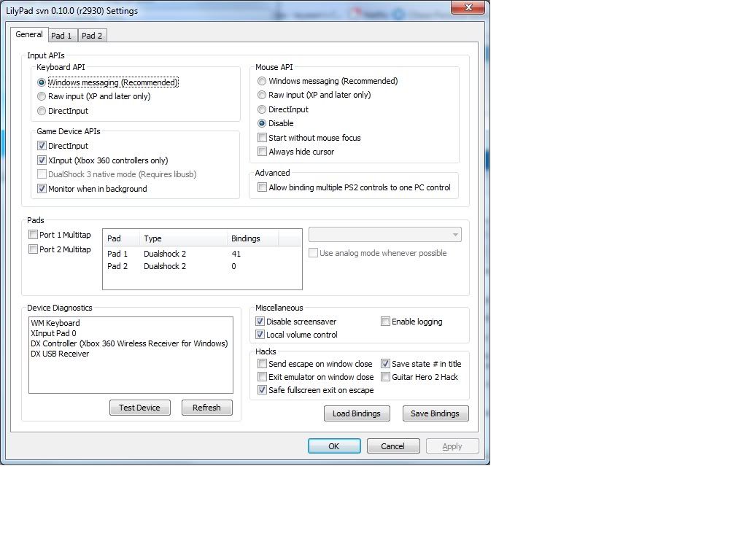The width and height of the screenshot is (747, 560).
Task: Select Pad 1 row in pads list
Action: [x=117, y=254]
